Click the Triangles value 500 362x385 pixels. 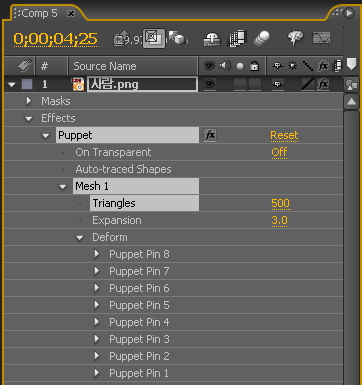pos(281,203)
